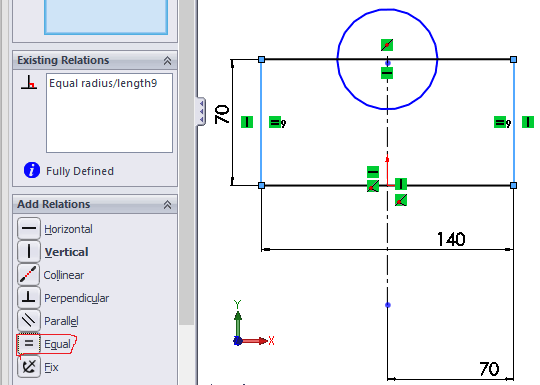Click the property panel vertical scrollbar
Viewport: 540px width, 385px height.
click(187, 162)
